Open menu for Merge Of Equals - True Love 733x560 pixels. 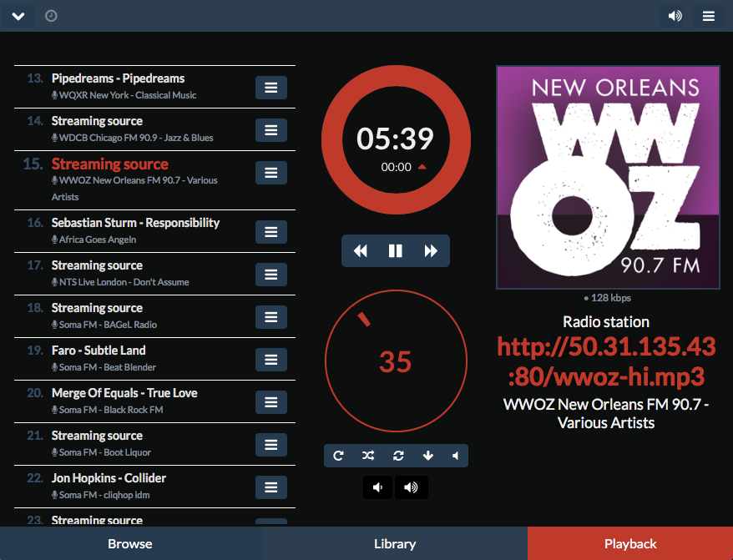[x=271, y=402]
